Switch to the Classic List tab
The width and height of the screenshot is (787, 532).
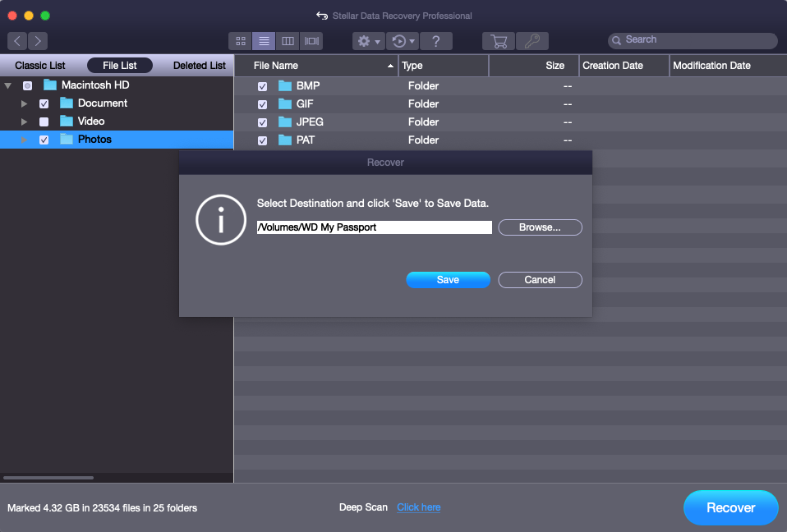pos(40,65)
